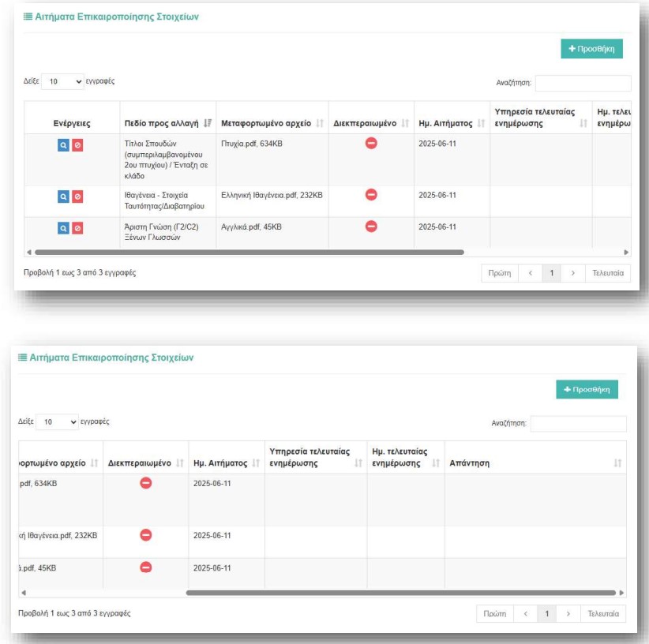
Task: Click the Προσθήκη button in the lower panel
Action: click(x=587, y=389)
